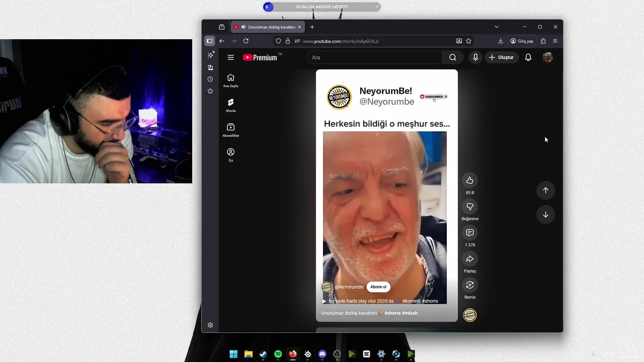
Task: Dislike the short (Beğenme)
Action: [x=470, y=207]
